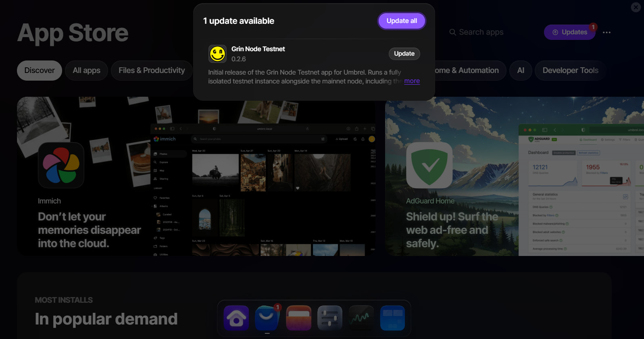Click the "1 update available" heading
Image resolution: width=644 pixels, height=339 pixels.
click(x=239, y=21)
